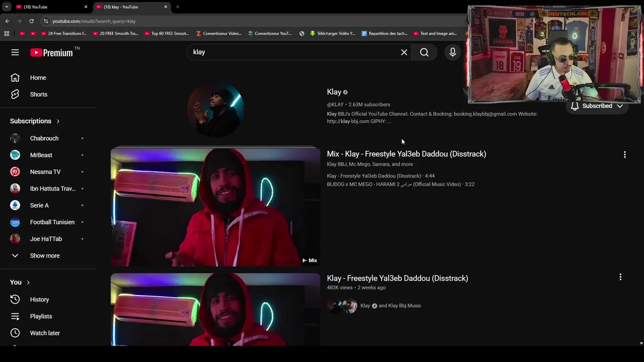Expand the You section
The image size is (644, 362).
(20, 283)
